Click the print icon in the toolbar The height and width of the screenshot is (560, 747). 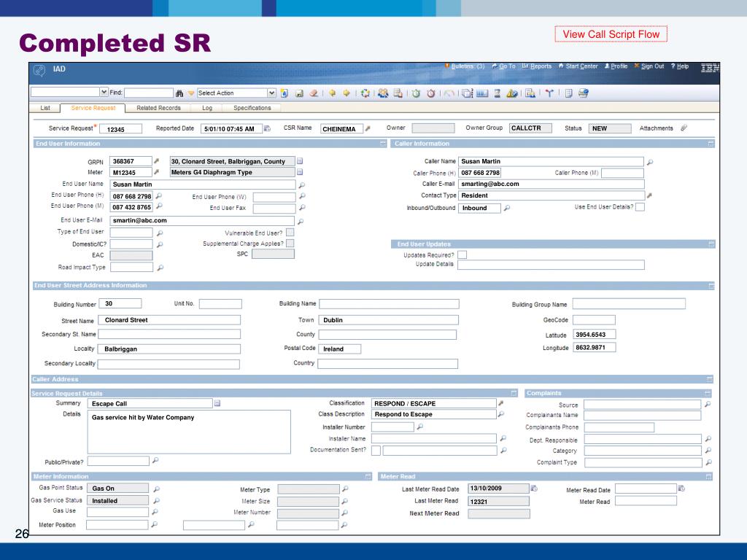[584, 93]
